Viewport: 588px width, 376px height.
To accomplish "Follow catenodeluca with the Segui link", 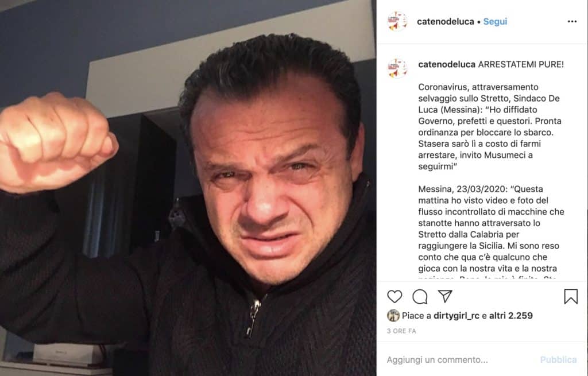I will [495, 21].
